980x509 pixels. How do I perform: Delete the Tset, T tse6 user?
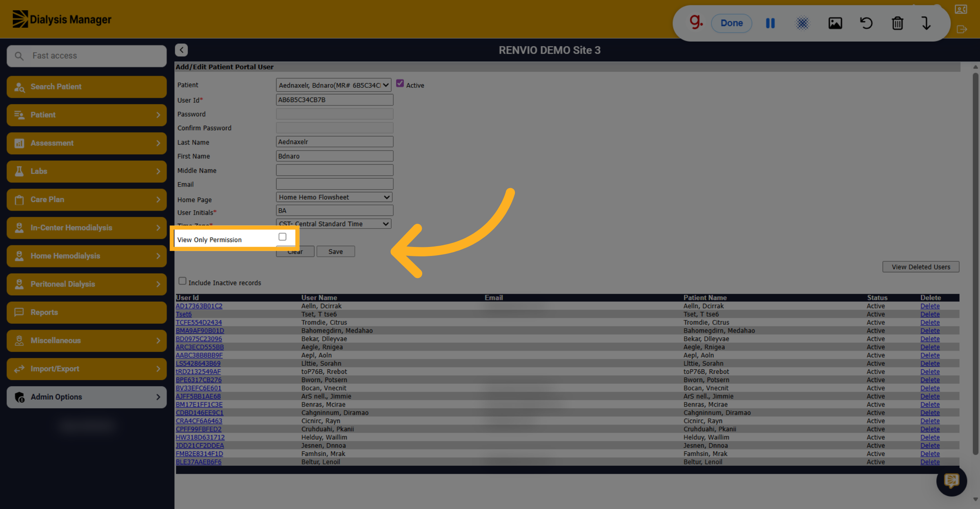930,314
